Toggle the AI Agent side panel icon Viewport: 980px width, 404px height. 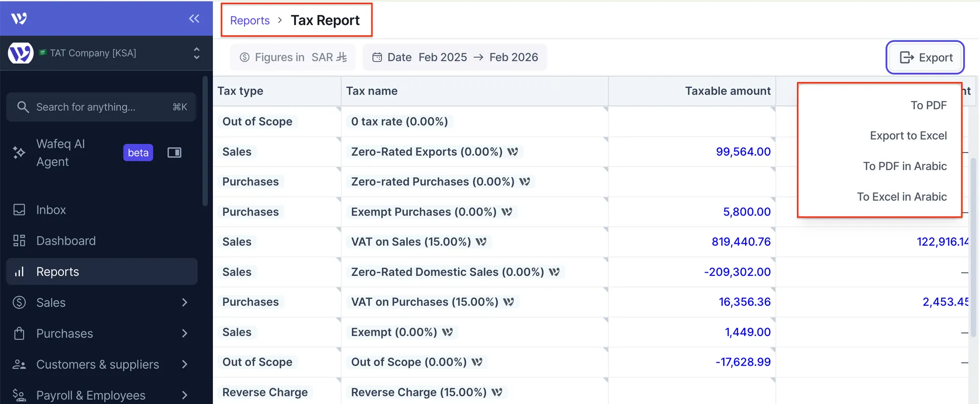click(x=175, y=153)
